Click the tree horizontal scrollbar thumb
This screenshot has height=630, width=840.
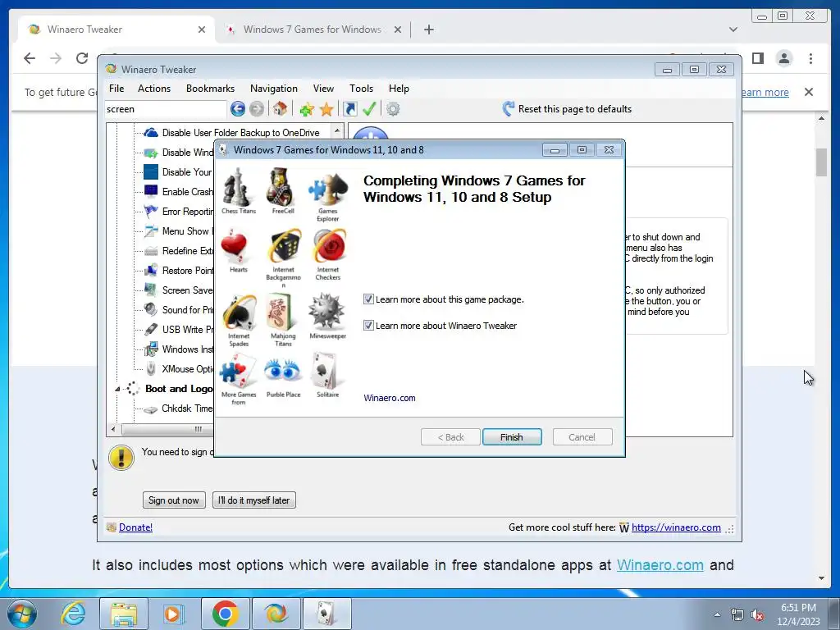pyautogui.click(x=167, y=429)
